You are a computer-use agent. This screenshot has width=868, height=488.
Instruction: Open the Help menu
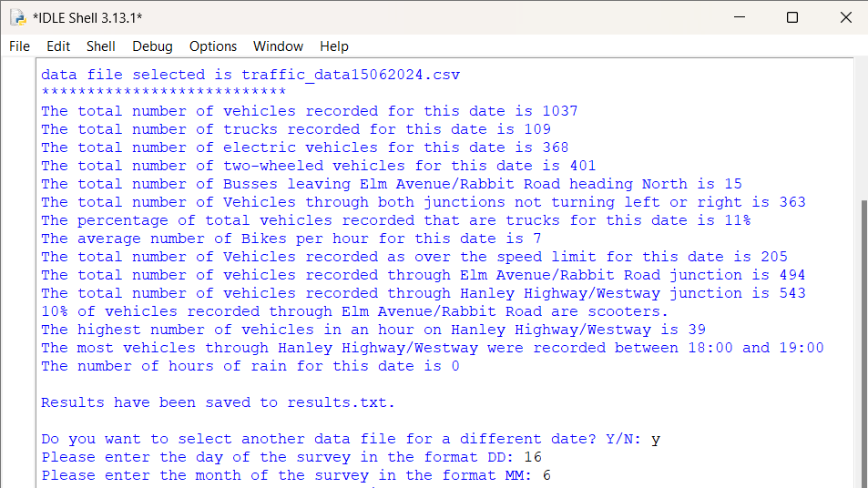[334, 46]
